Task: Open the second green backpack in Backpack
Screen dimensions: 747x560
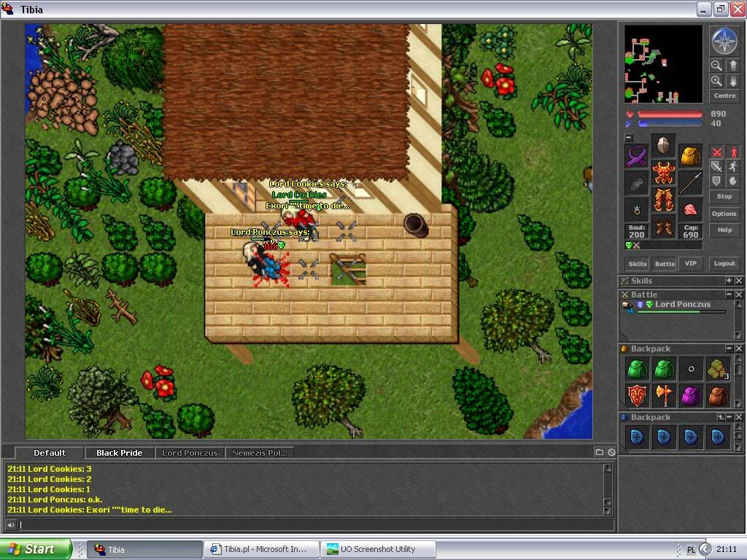Action: (664, 368)
